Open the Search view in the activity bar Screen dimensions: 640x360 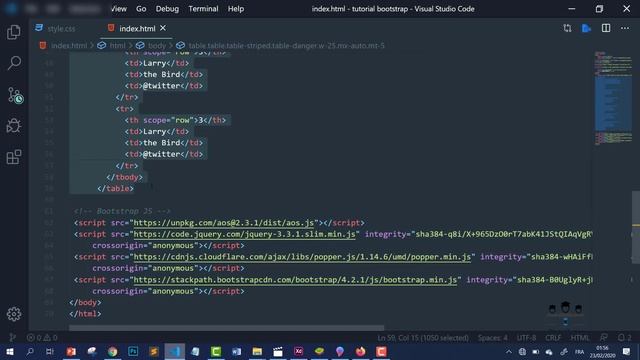point(14,63)
